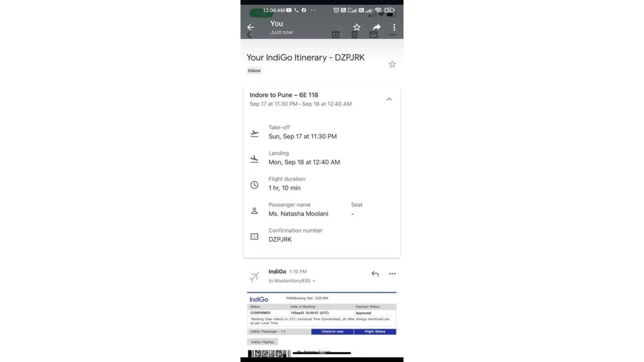Click the Check-in now button
This screenshot has width=644, height=362.
point(333,332)
